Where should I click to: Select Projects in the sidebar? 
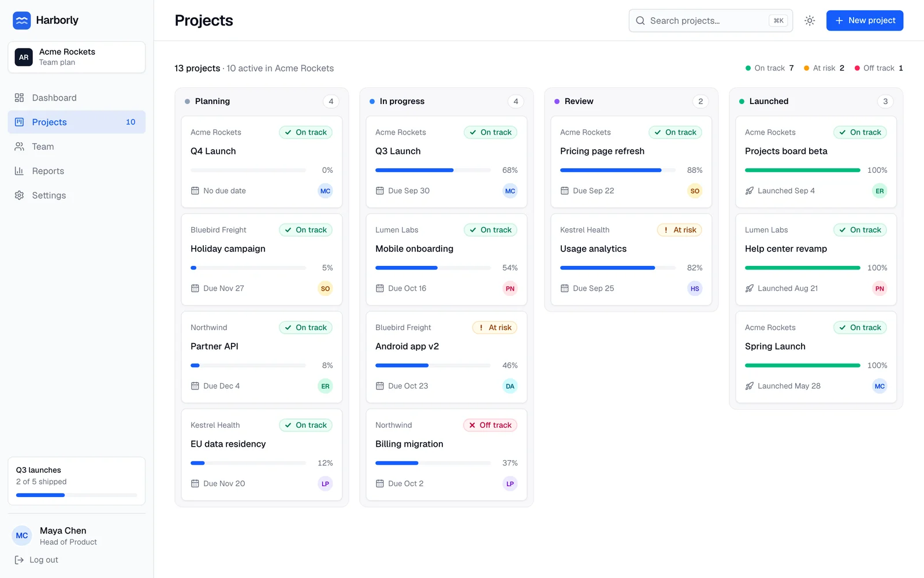[77, 123]
